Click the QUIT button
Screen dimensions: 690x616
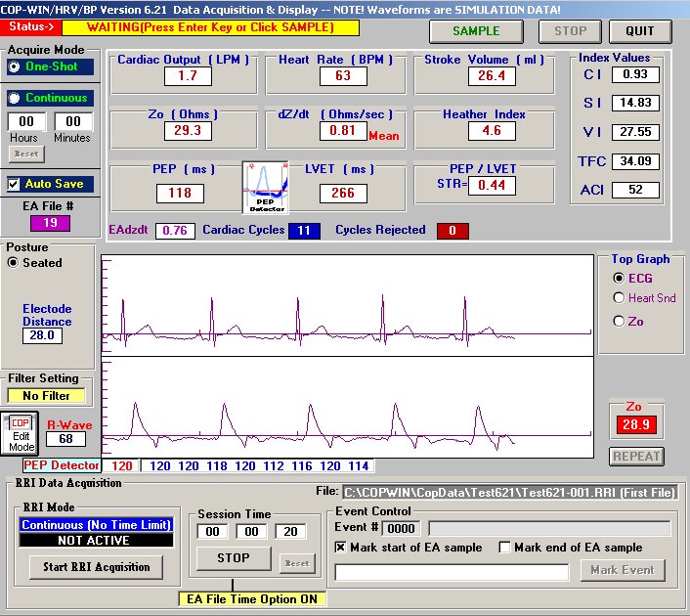(x=640, y=30)
